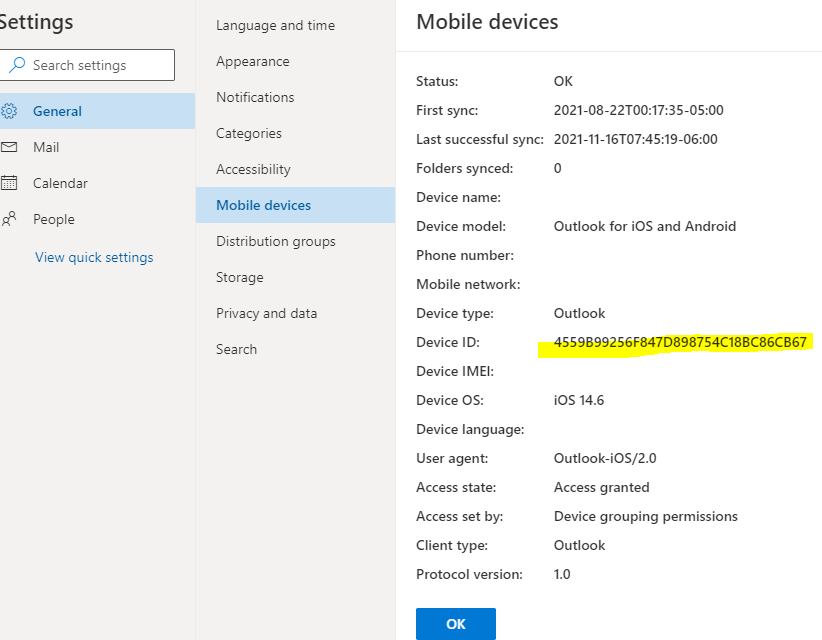This screenshot has width=822, height=640.
Task: Click the Mobile devices page heading
Action: (487, 22)
